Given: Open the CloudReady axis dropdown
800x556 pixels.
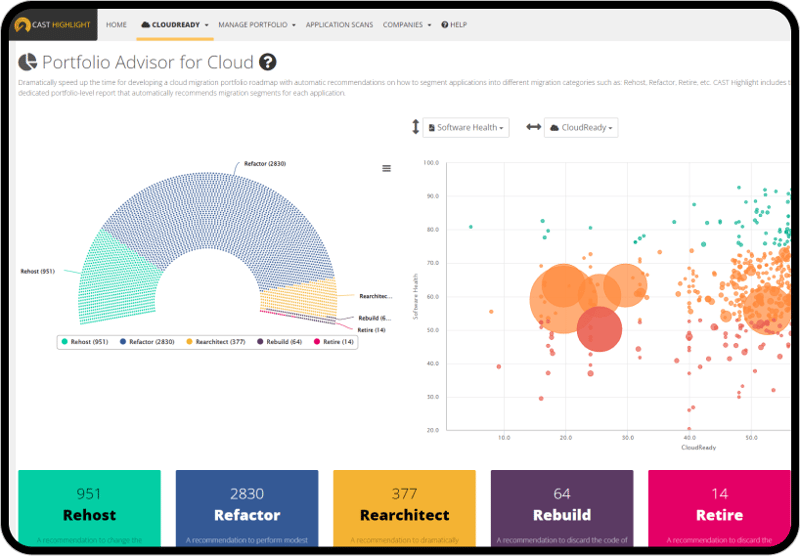Looking at the screenshot, I should 582,128.
